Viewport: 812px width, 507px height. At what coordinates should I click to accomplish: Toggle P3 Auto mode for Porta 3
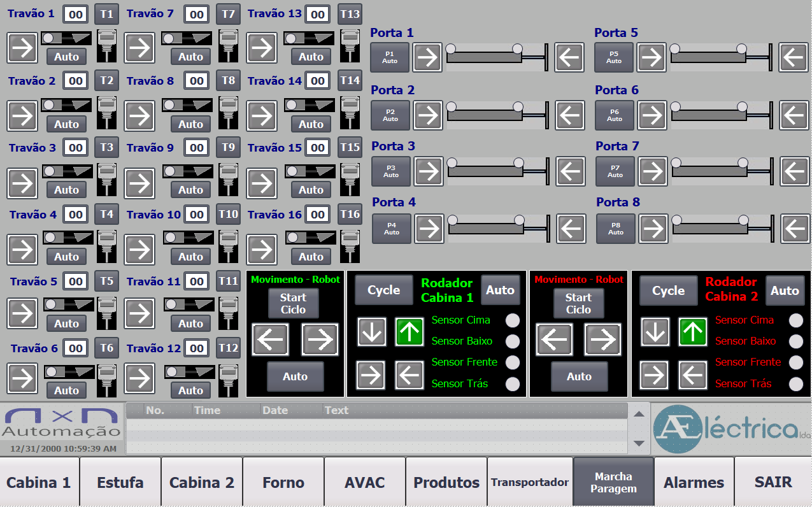tap(391, 171)
